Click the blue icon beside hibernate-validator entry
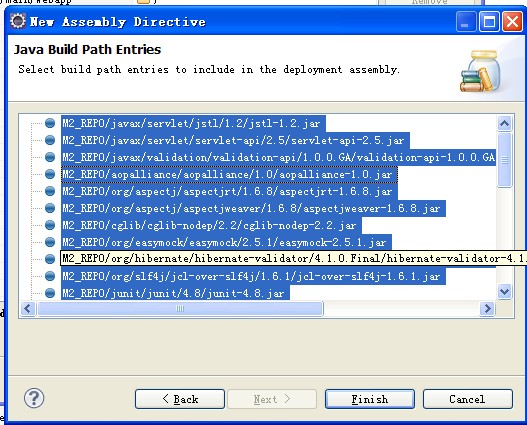The height and width of the screenshot is (425, 527). click(50, 259)
